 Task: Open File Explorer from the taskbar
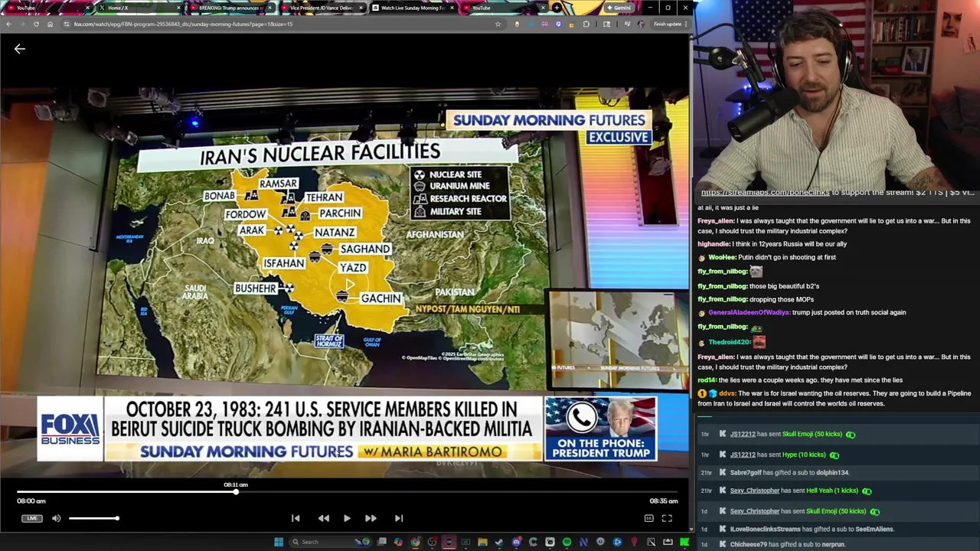coord(482,542)
